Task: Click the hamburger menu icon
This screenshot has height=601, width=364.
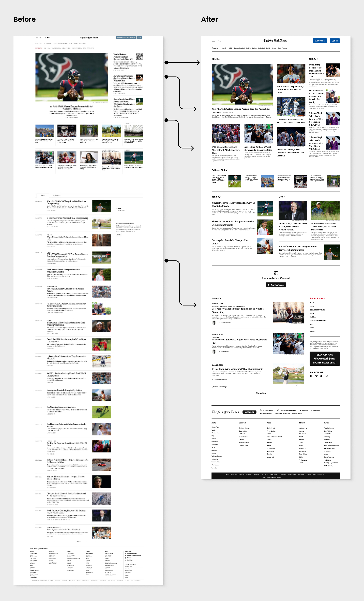Action: pyautogui.click(x=214, y=41)
